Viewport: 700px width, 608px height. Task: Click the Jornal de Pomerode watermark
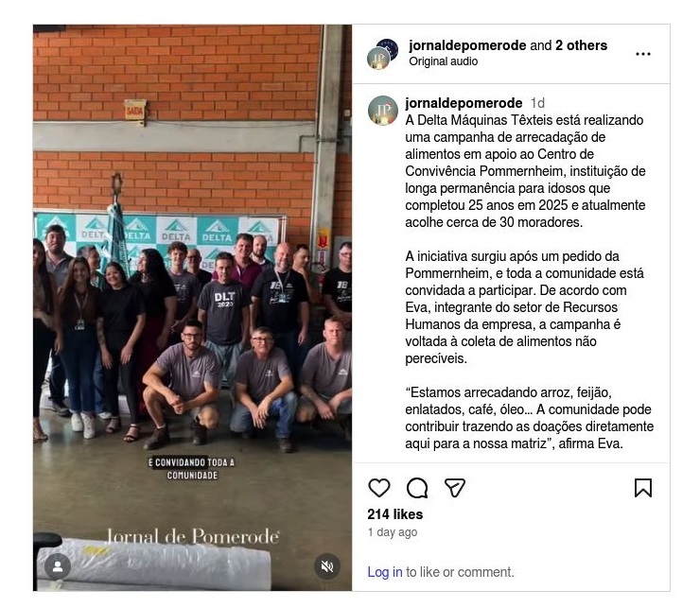pos(192,536)
